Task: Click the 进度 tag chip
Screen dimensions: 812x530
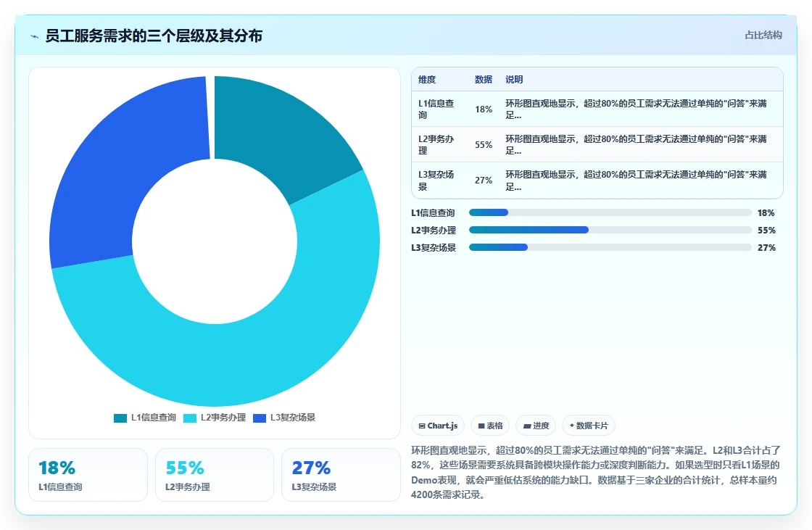Action: pos(536,426)
